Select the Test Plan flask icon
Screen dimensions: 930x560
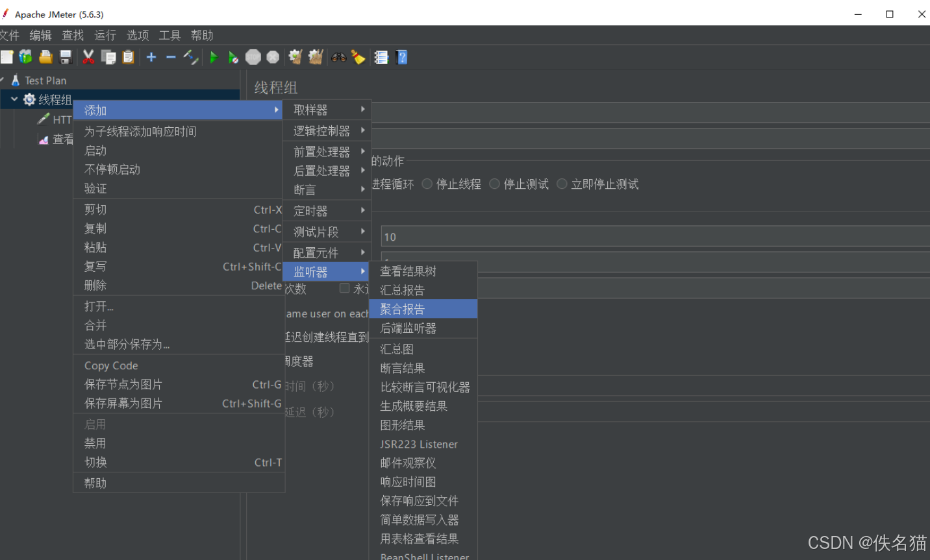[16, 80]
